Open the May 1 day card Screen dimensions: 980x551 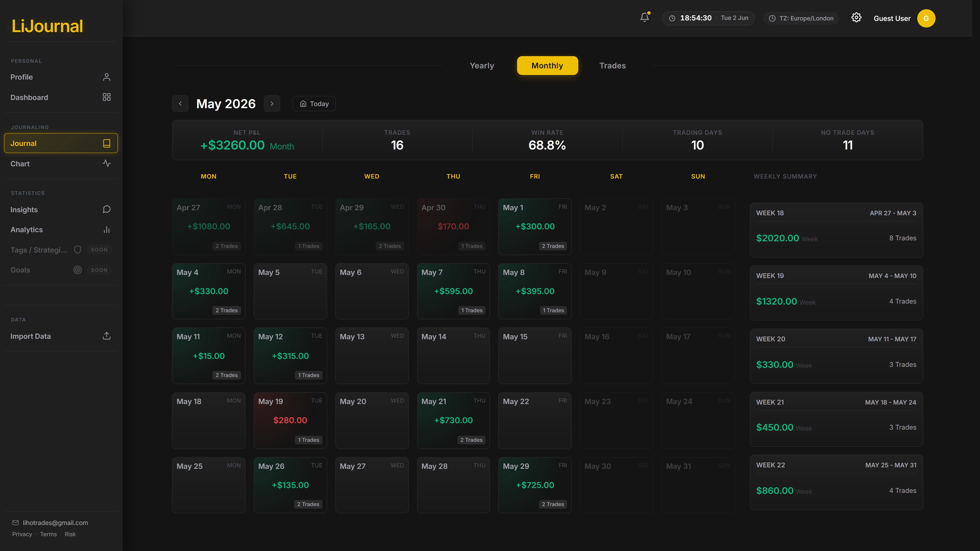[x=535, y=227]
